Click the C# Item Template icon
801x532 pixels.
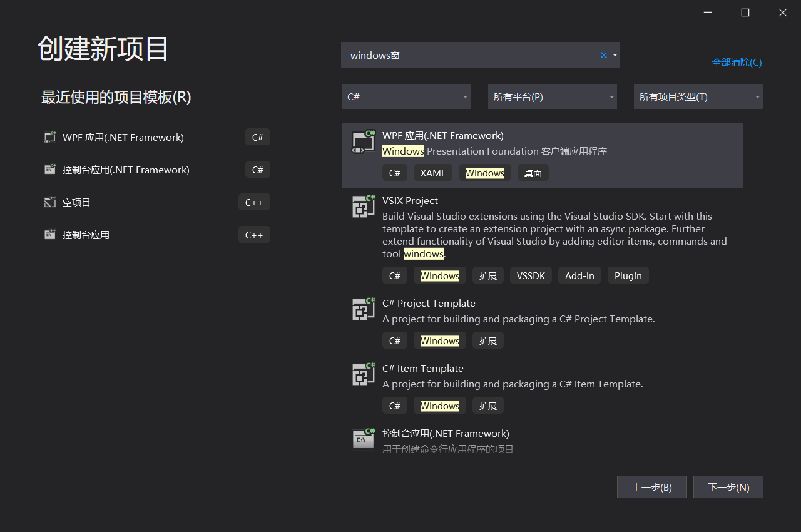363,375
